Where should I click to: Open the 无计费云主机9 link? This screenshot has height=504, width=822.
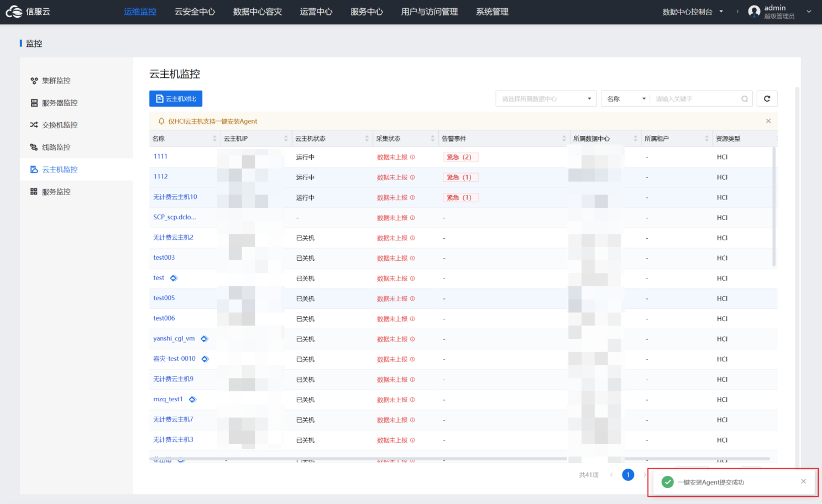174,379
